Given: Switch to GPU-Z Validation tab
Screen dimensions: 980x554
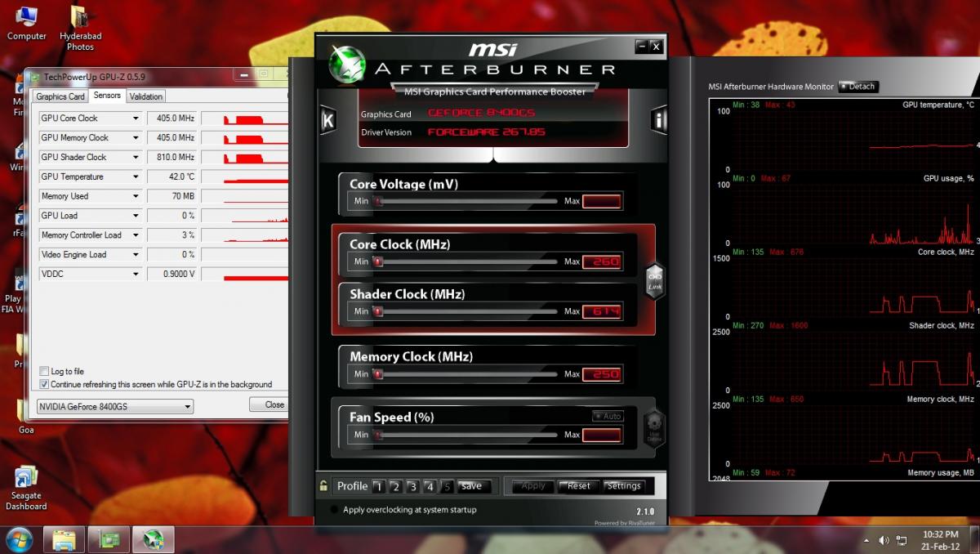Looking at the screenshot, I should [x=146, y=96].
